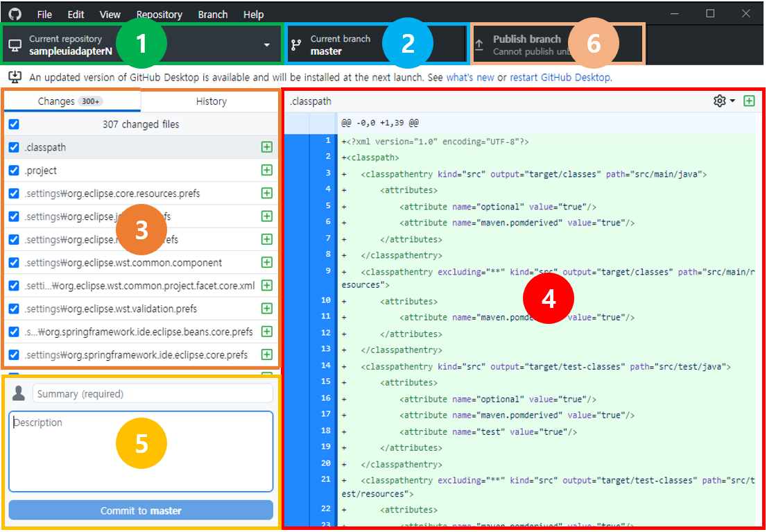
Task: Select org.eclipse.wst.validation.prefs file row
Action: (141, 309)
